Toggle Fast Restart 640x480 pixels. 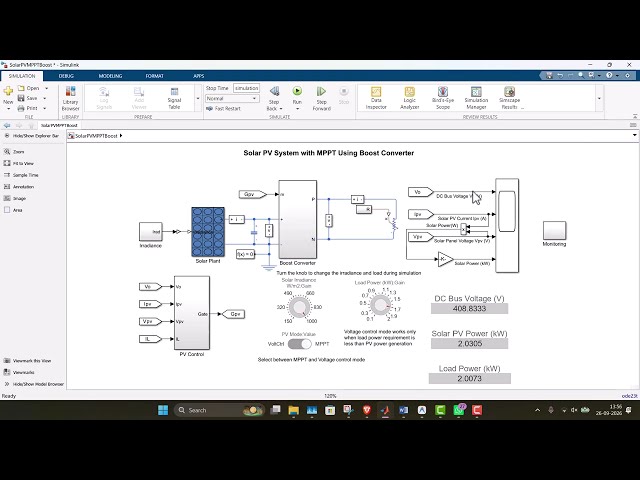point(223,109)
